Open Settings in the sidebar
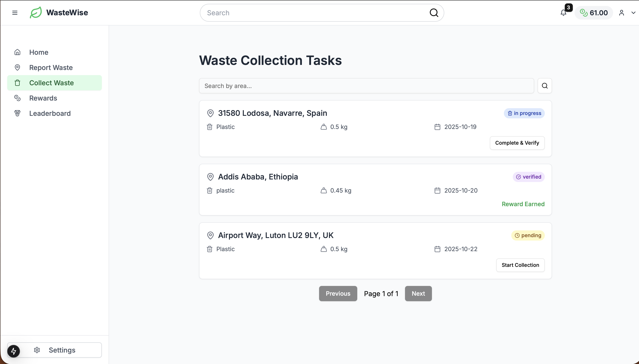The height and width of the screenshot is (364, 639). 62,350
